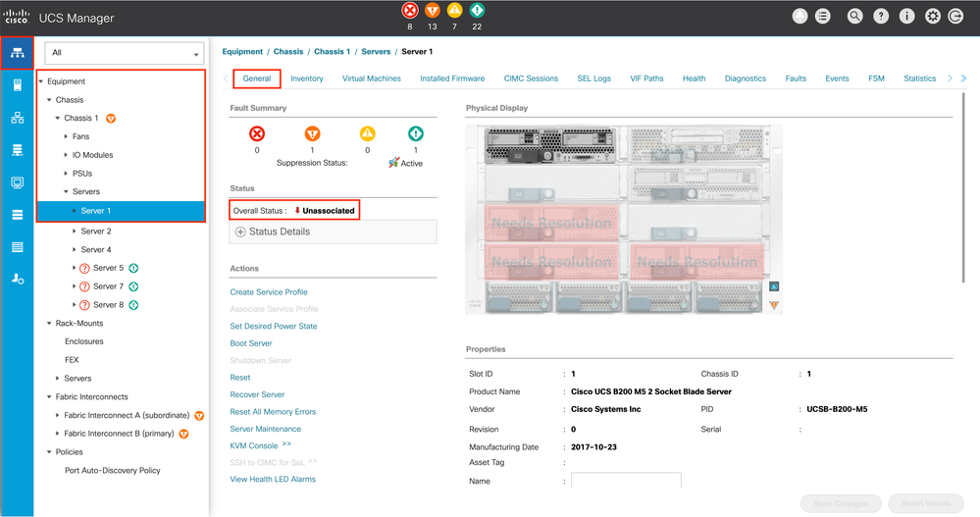Click the major faults icon in the top bar
Viewport: 980px width, 517px height.
pyautogui.click(x=432, y=11)
